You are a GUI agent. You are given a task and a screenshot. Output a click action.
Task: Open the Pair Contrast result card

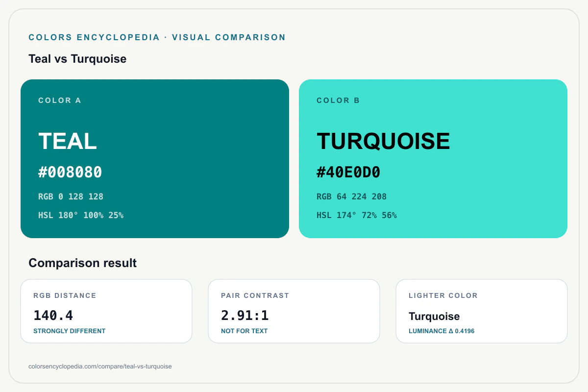294,311
